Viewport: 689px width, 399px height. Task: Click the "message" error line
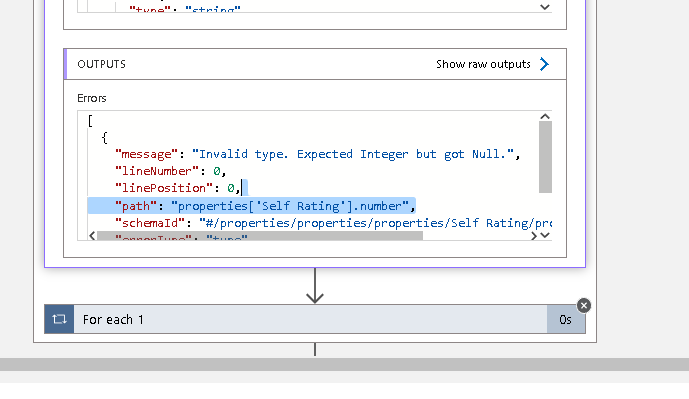pos(318,154)
